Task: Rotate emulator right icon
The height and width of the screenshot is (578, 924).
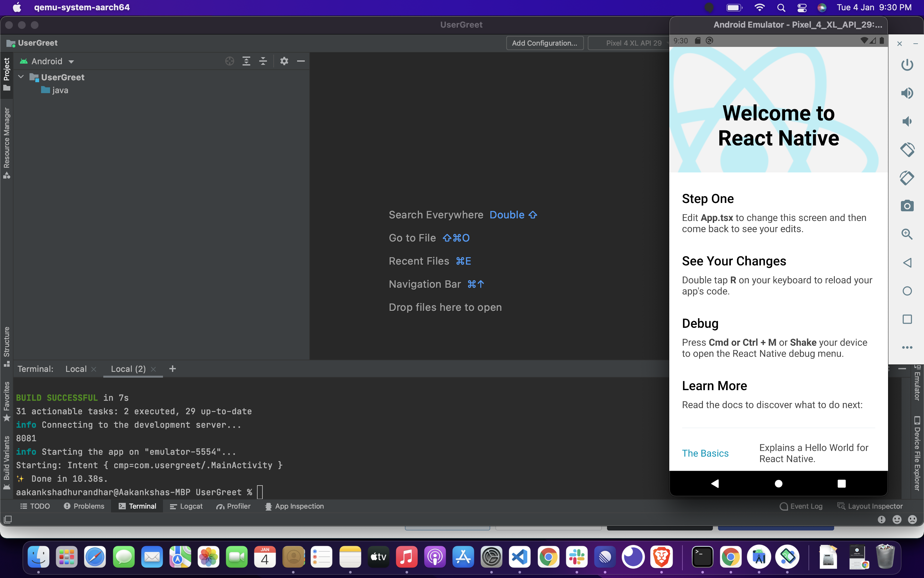Action: pos(907,178)
